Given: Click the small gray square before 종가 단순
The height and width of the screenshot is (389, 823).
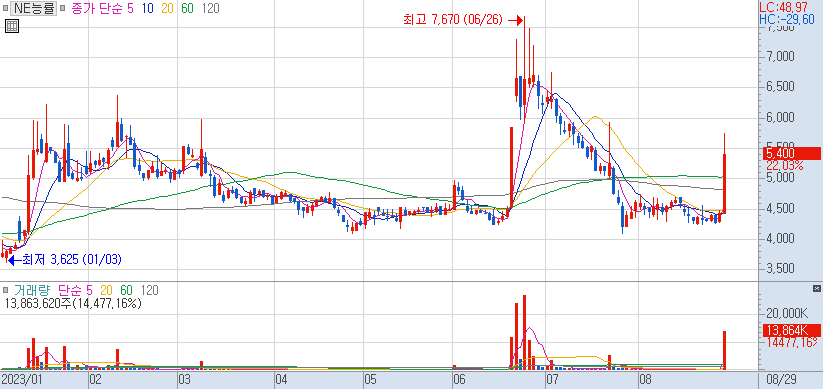Looking at the screenshot, I should point(62,8).
